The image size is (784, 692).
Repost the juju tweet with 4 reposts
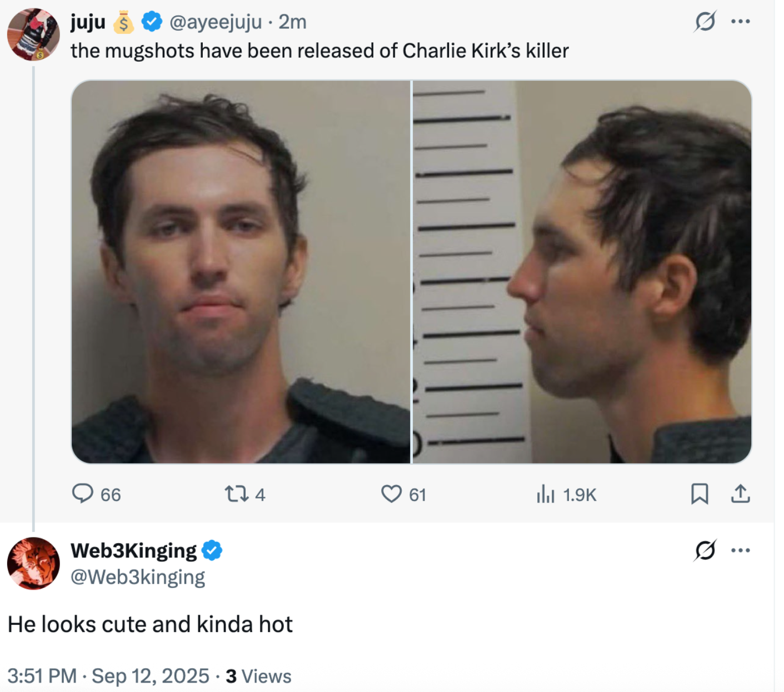[x=244, y=494]
